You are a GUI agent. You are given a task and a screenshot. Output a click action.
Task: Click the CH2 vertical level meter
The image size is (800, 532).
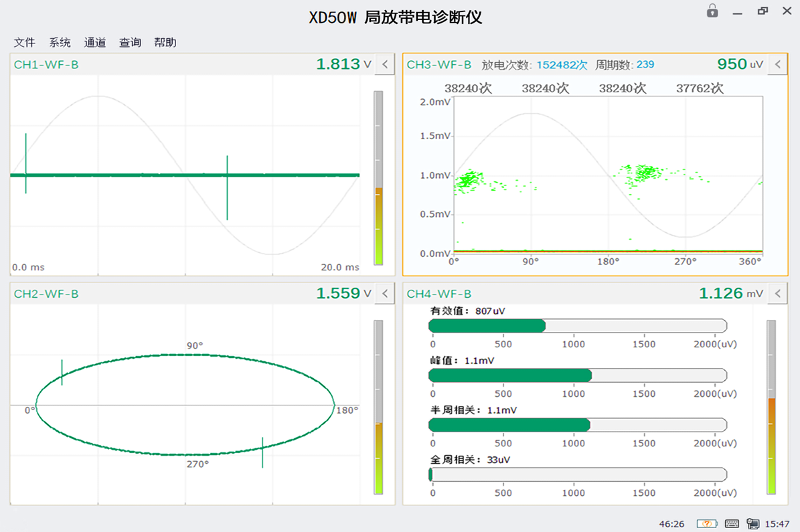tap(378, 407)
